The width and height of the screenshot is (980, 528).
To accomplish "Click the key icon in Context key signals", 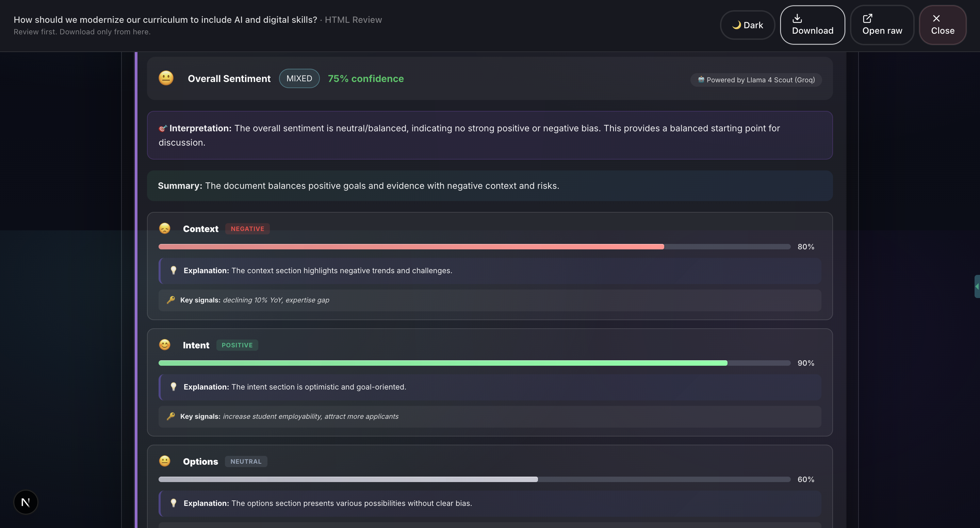I will (171, 300).
